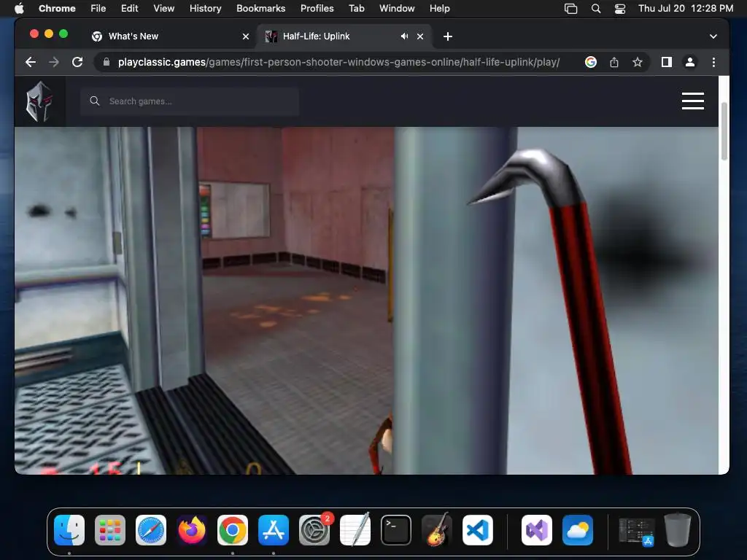This screenshot has height=560, width=747.
Task: Click the PlayClassic knight helmet logo
Action: tap(39, 101)
